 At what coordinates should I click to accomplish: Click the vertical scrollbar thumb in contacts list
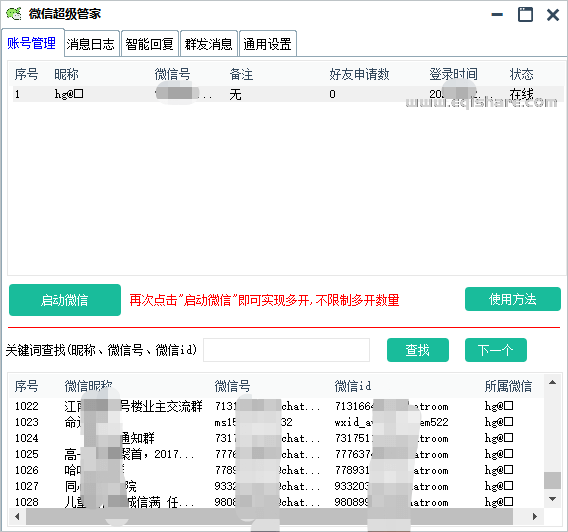[552, 480]
